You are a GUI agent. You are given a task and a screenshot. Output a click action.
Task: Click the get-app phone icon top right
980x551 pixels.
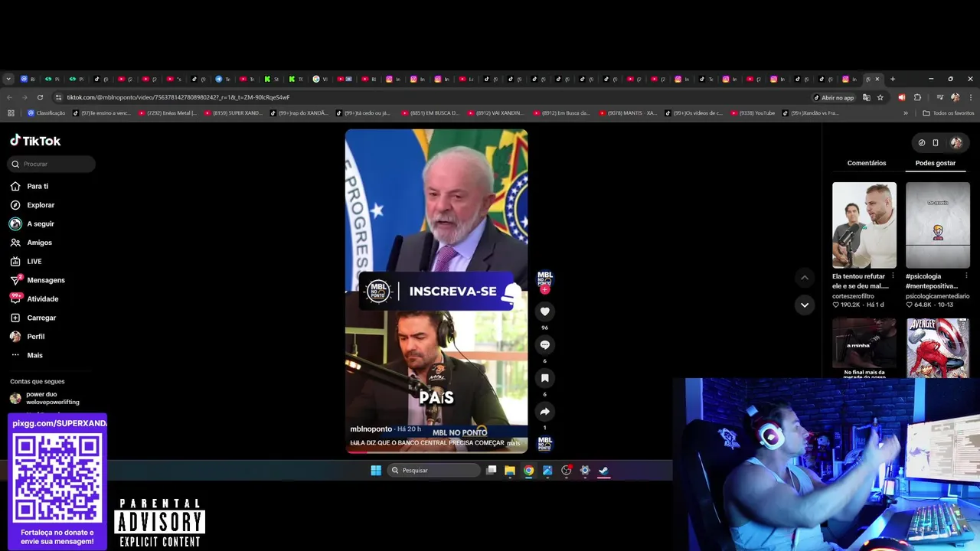[935, 142]
